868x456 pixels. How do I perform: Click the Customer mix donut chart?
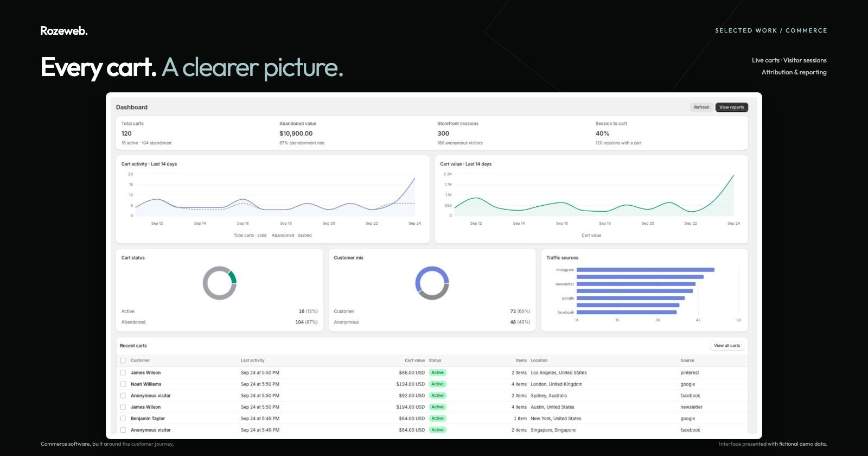click(432, 283)
